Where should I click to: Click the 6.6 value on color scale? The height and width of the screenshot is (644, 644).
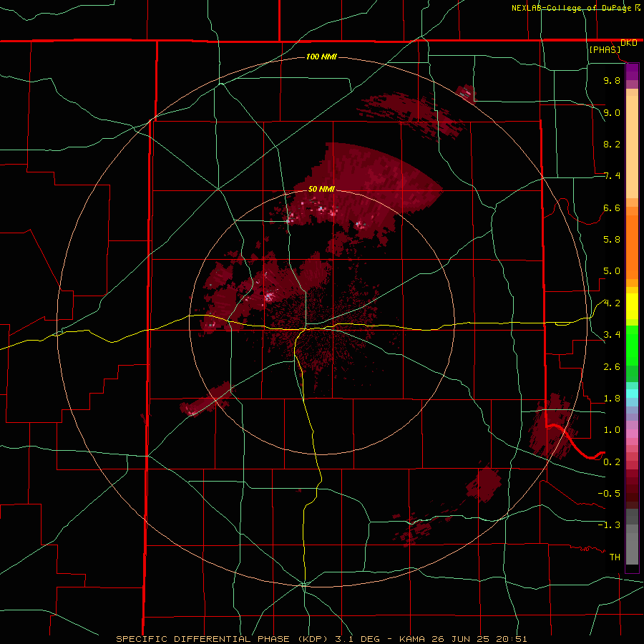click(x=612, y=208)
